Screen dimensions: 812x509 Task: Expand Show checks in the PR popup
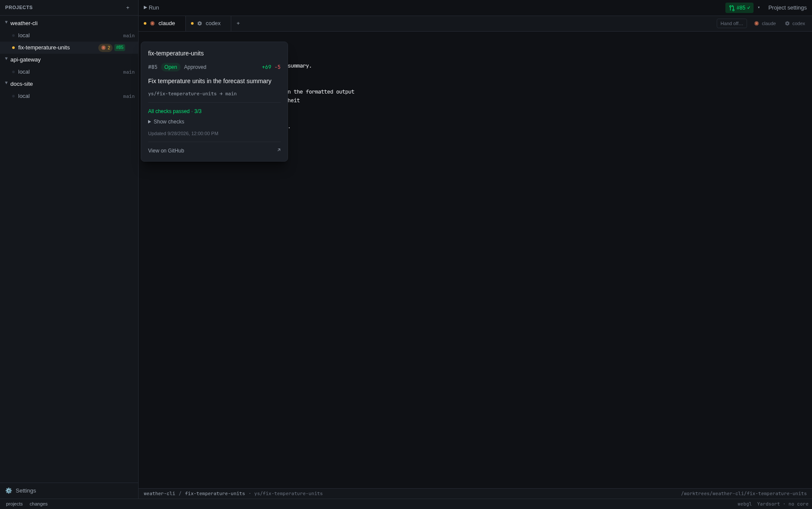166,122
